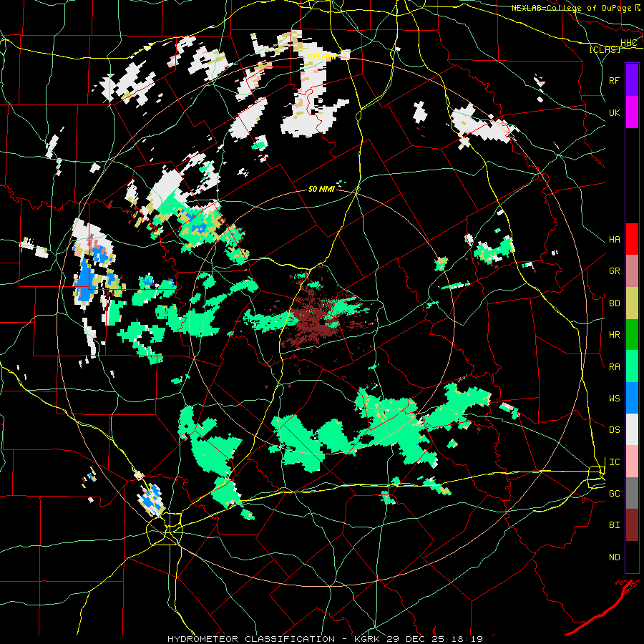Image resolution: width=644 pixels, height=644 pixels.
Task: Click the bright green RA legend swatch
Action: coord(632,366)
